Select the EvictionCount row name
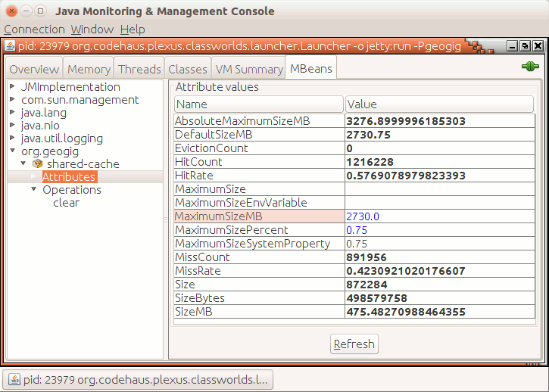 point(259,148)
